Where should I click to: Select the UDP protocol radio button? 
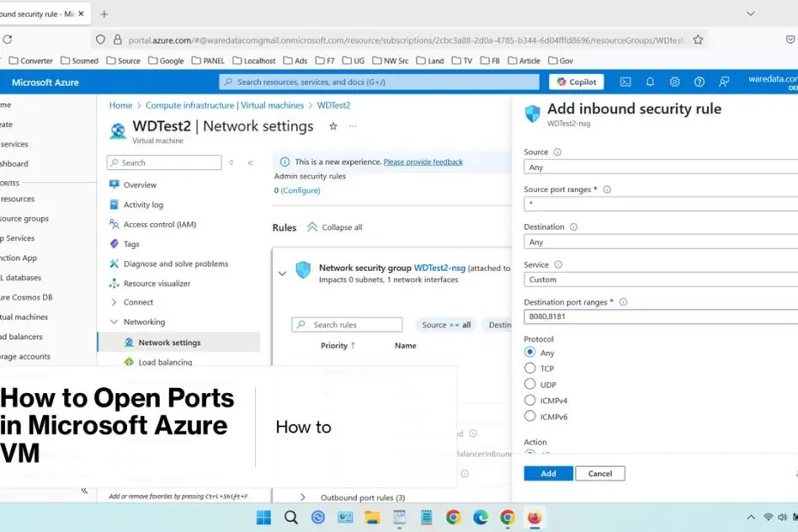tap(529, 384)
